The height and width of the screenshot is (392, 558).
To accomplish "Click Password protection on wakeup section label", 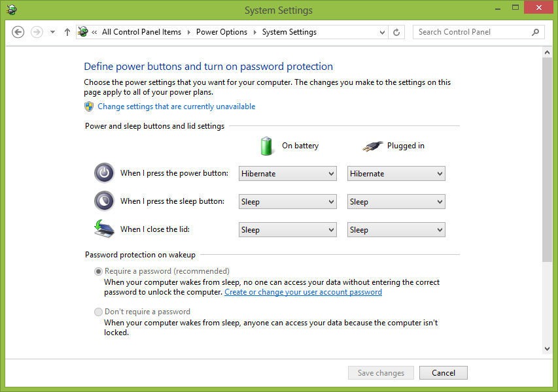I will (x=140, y=255).
